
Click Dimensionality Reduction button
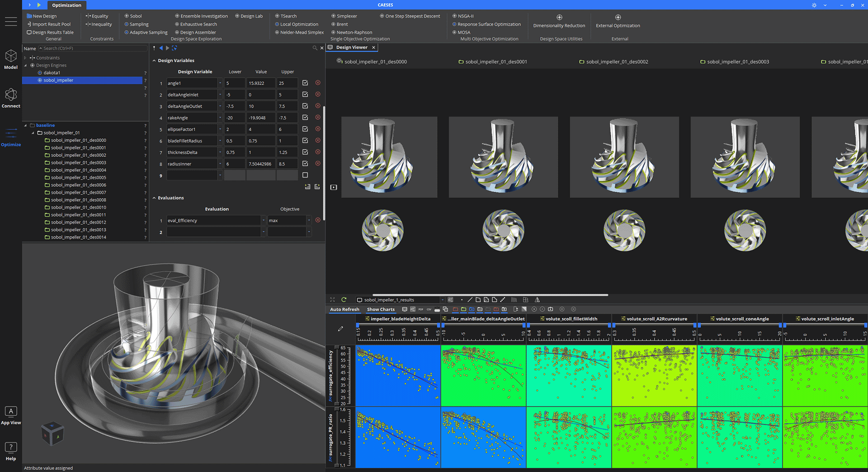point(559,21)
